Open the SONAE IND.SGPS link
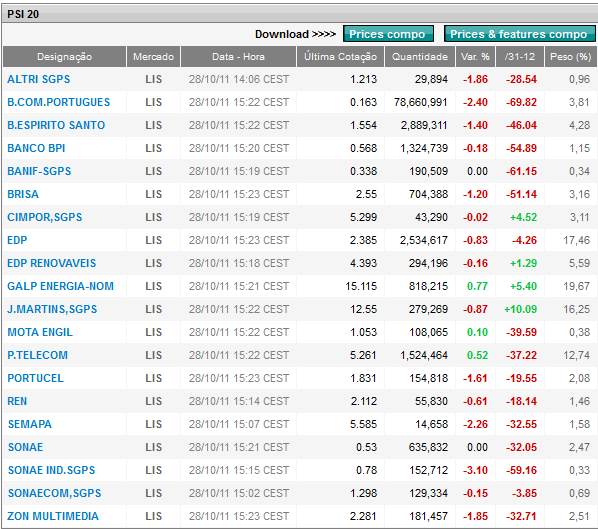This screenshot has height=529, width=598. 51,470
